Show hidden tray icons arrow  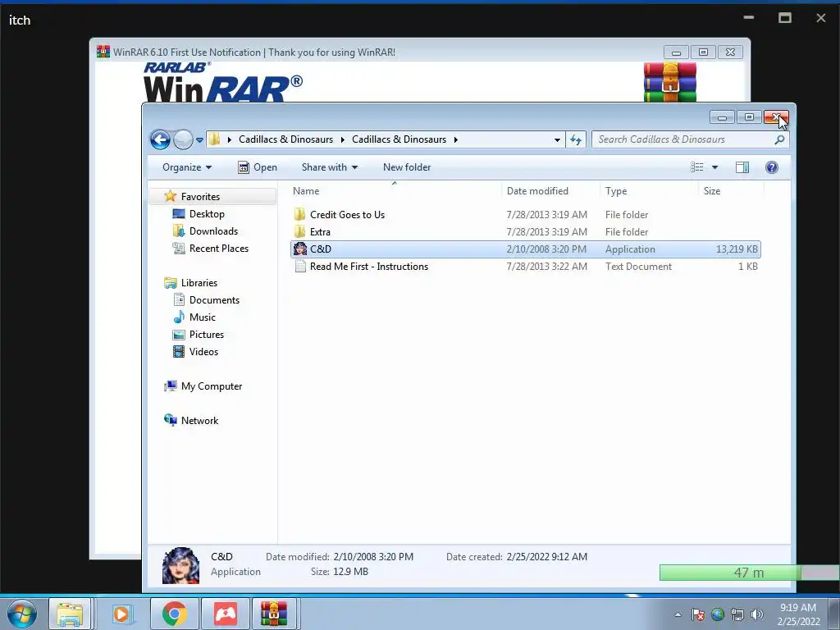(x=678, y=614)
